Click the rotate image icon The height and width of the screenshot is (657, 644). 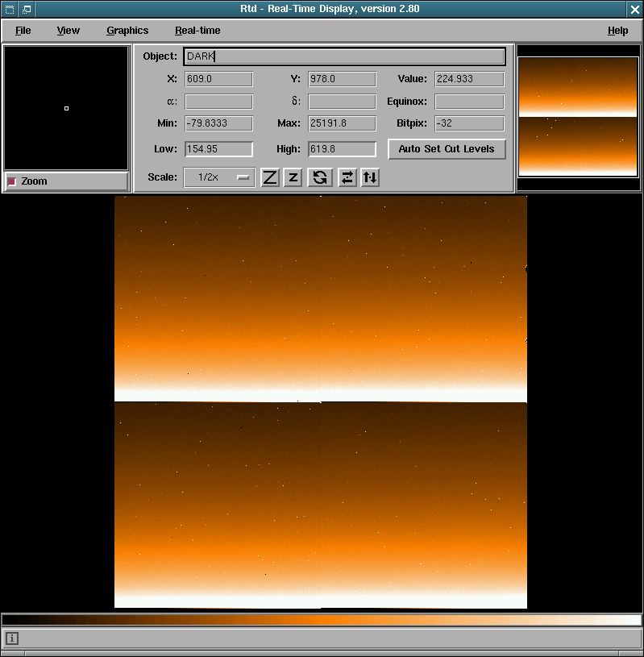[x=320, y=177]
